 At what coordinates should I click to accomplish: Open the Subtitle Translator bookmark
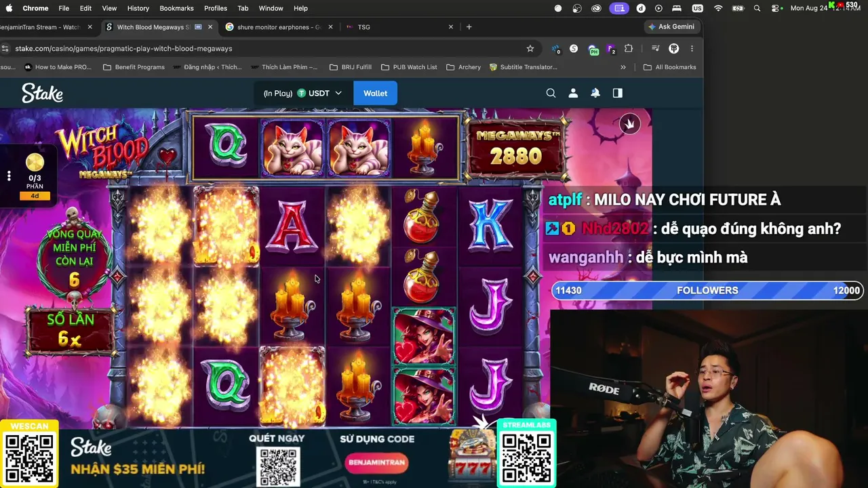[x=524, y=67]
